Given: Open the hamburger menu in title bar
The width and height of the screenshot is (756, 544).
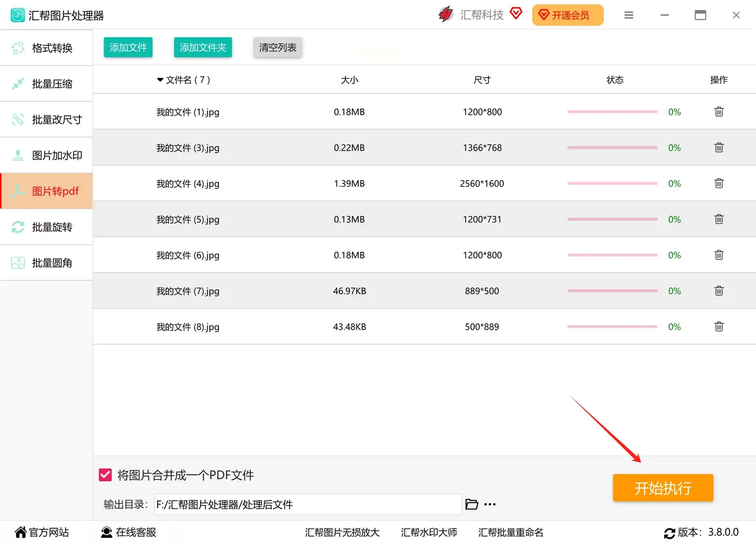Looking at the screenshot, I should [x=628, y=15].
